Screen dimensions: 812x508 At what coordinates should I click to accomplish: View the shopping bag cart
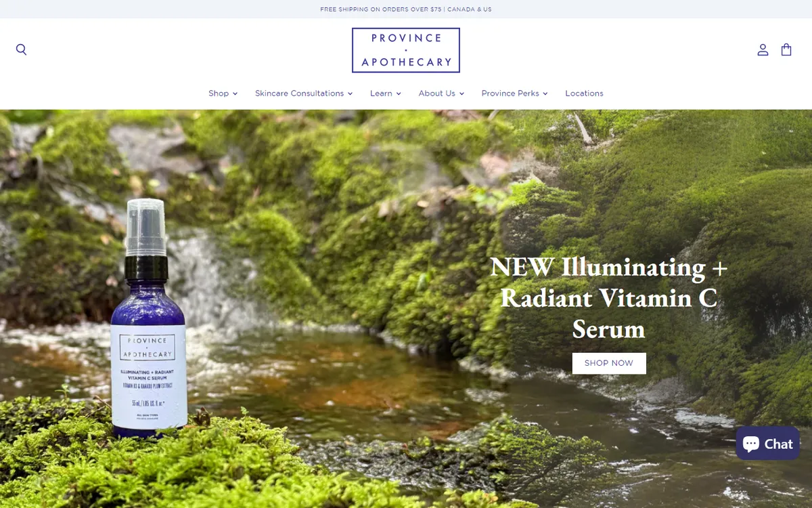pos(786,49)
